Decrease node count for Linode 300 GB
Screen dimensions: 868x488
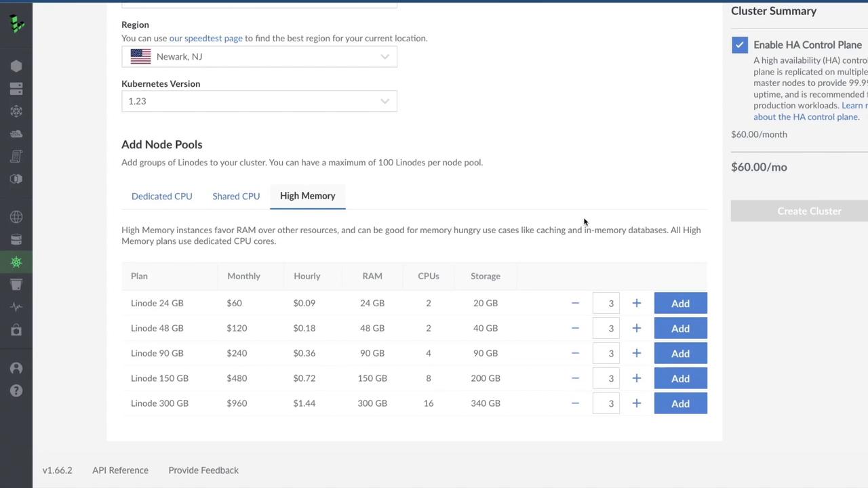(575, 403)
